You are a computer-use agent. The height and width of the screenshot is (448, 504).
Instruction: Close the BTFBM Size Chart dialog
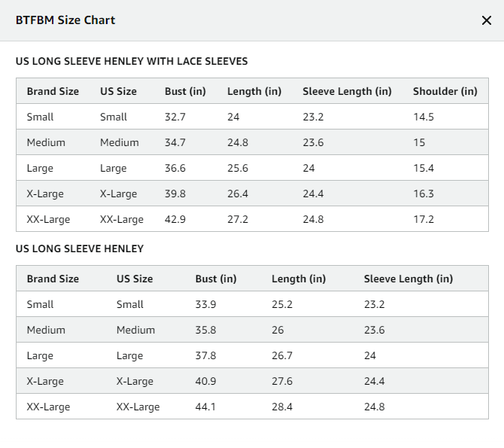(487, 20)
